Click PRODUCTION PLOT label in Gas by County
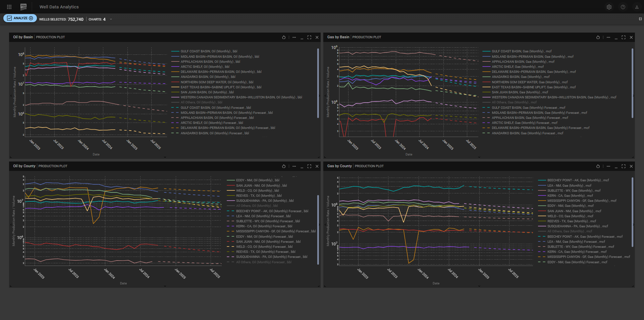Screen dimensions: 644x320 tap(369, 166)
